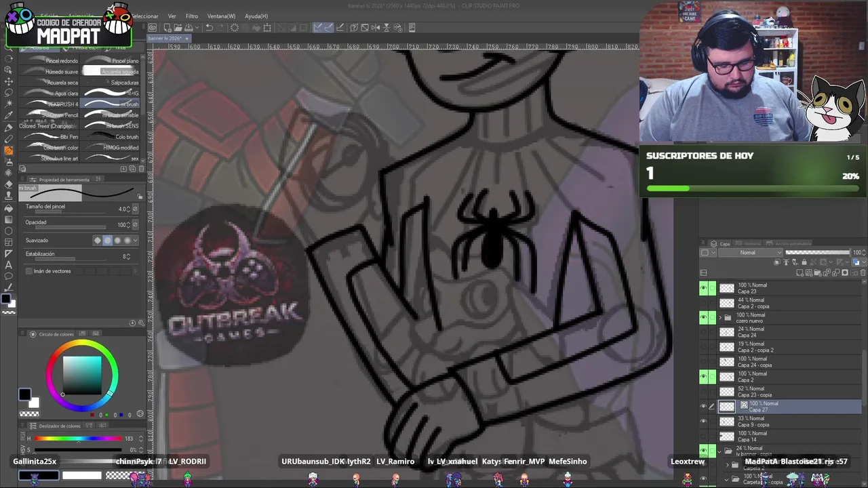Click the Lock layer padlock icon
The height and width of the screenshot is (488, 868).
(804, 262)
